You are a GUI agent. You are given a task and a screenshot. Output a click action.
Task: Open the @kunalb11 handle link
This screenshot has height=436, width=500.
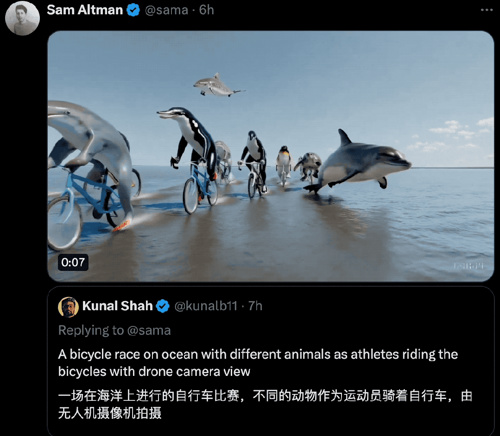tap(206, 306)
